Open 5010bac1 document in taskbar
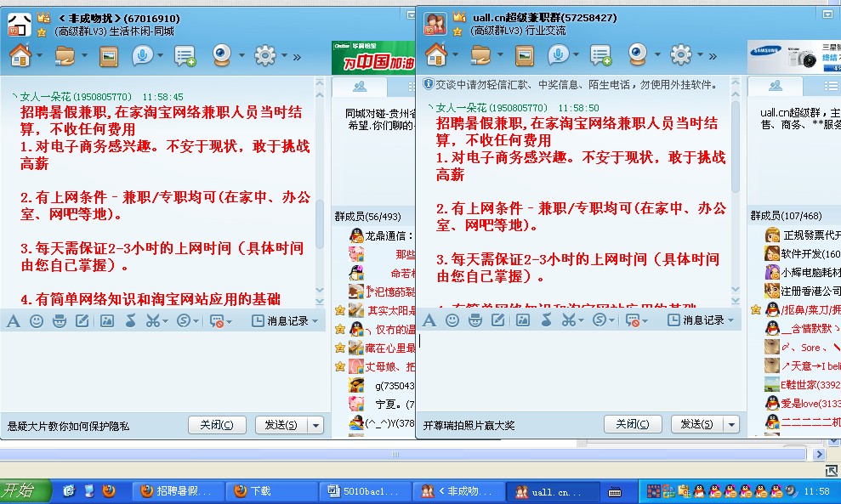 [366, 491]
